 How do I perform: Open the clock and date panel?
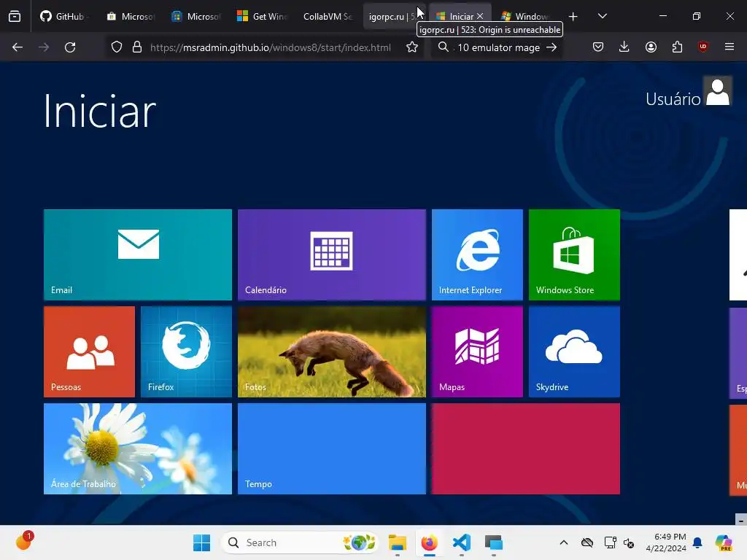point(666,542)
